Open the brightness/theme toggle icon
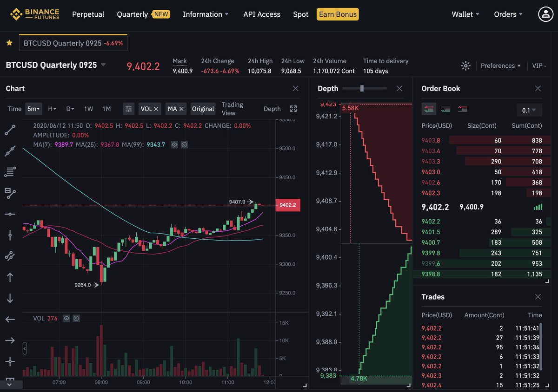The height and width of the screenshot is (392, 558). point(465,65)
